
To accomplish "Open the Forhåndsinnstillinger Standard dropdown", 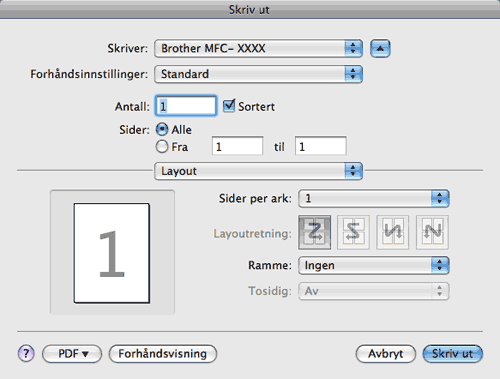I will (x=258, y=74).
